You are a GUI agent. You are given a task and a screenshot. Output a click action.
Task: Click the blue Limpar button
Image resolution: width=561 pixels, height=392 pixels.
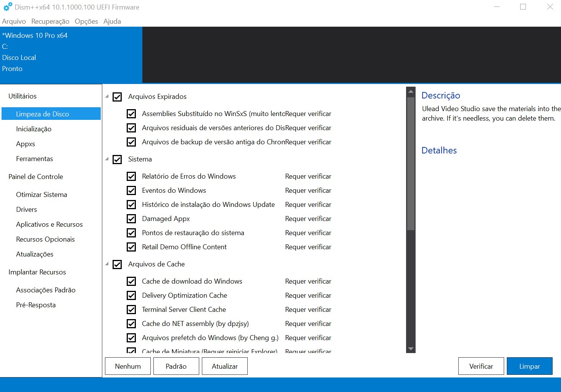(x=530, y=366)
